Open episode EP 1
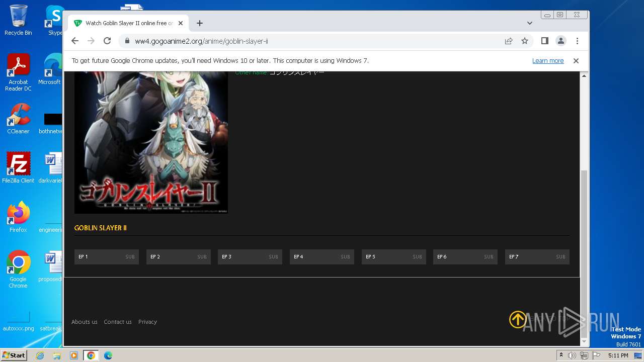644x362 pixels. point(107,257)
